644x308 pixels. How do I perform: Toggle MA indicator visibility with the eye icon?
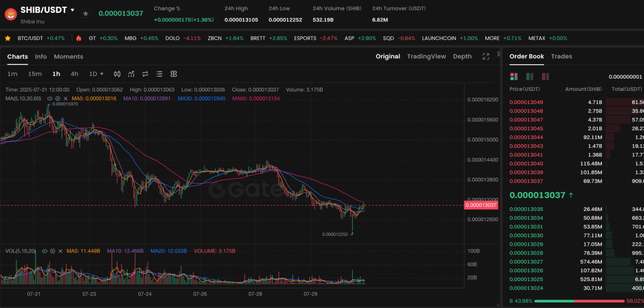coord(50,99)
